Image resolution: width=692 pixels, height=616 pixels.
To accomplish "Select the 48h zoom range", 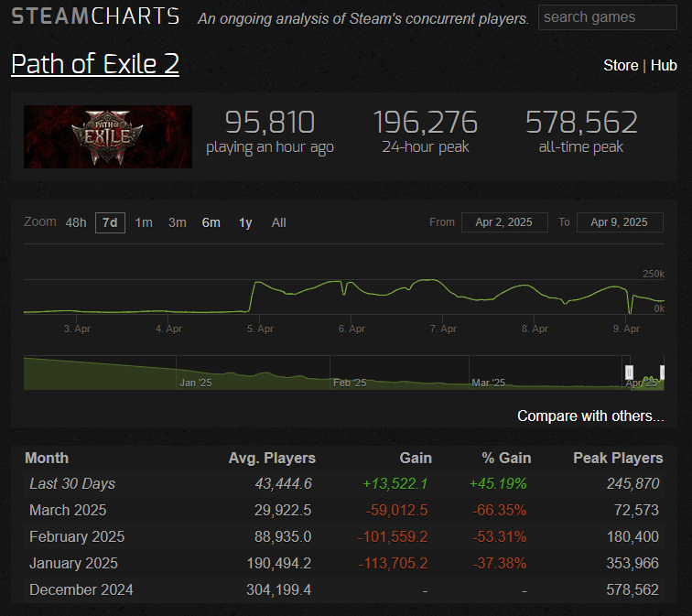I will (76, 222).
